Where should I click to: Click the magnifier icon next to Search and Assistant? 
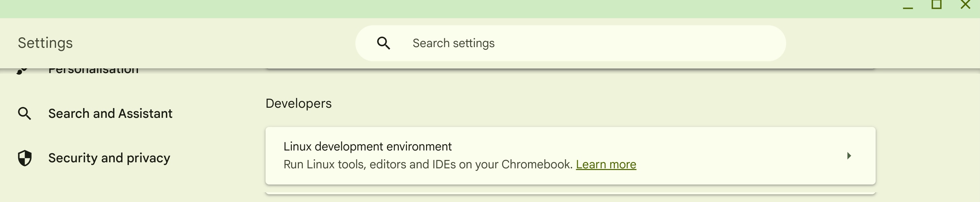[x=25, y=113]
